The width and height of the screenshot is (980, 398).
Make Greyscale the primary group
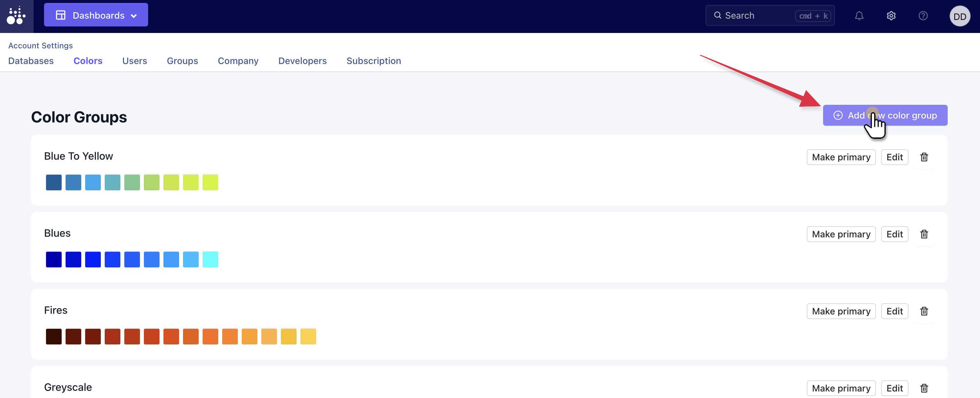(x=841, y=388)
